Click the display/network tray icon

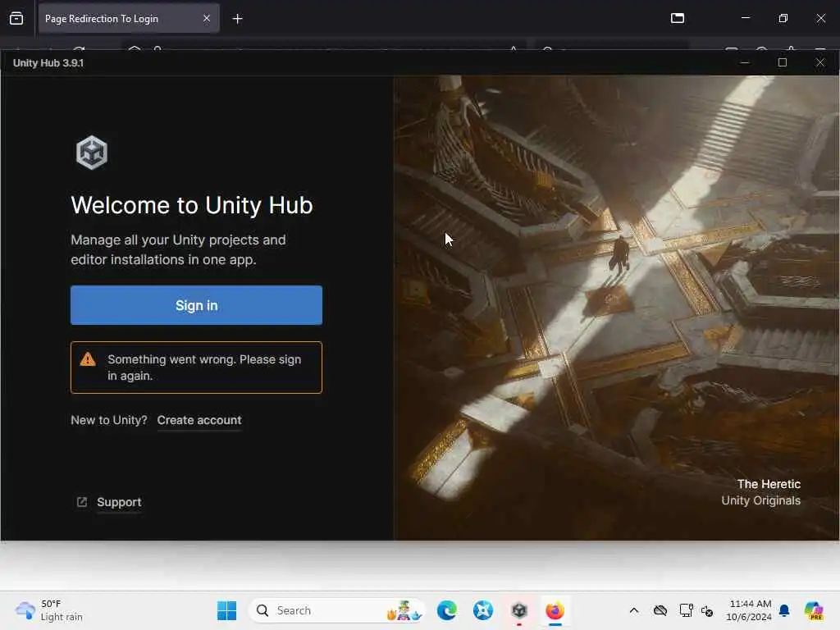(x=686, y=610)
